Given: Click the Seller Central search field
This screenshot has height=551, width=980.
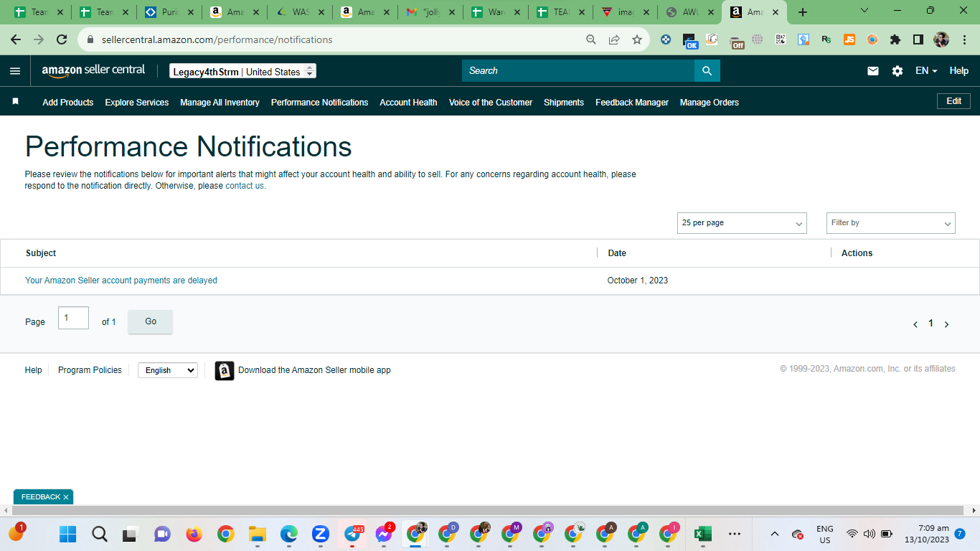Looking at the screenshot, I should [578, 70].
